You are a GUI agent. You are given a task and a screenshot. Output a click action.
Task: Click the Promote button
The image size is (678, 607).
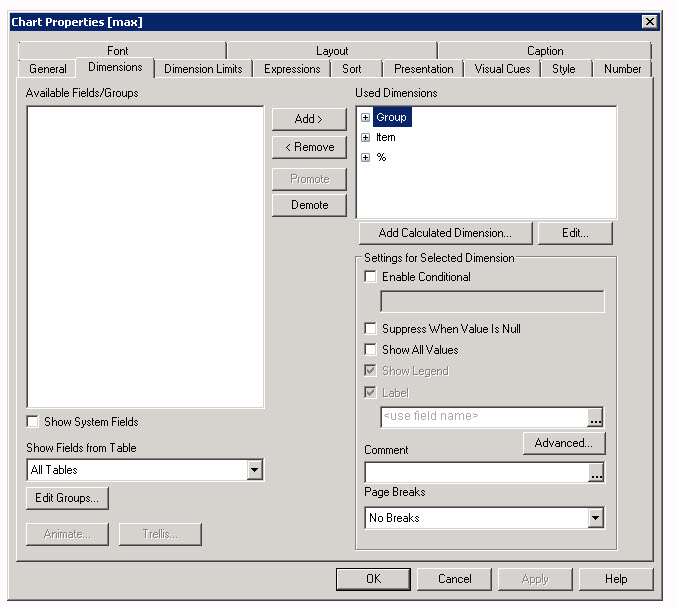(x=309, y=179)
